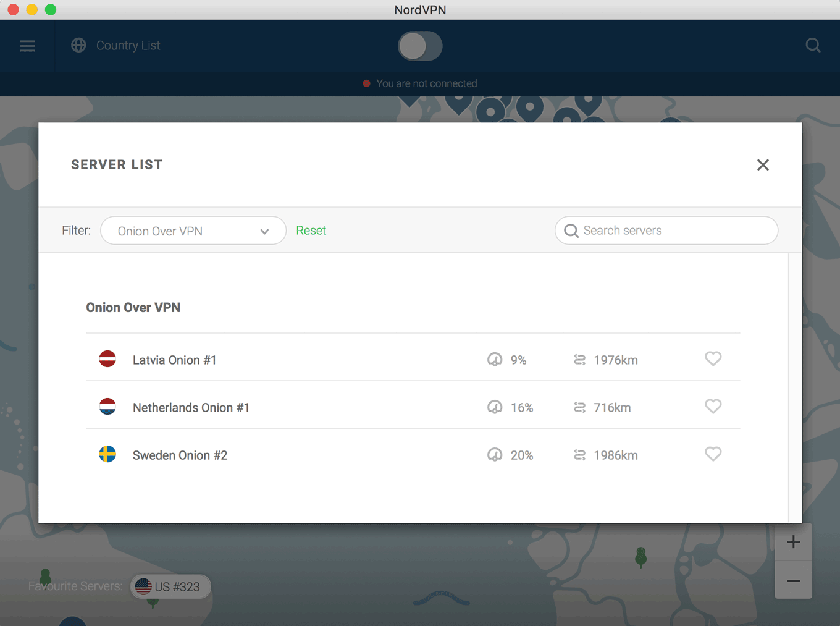This screenshot has width=840, height=626.
Task: Favourite the Latvia Onion #1 server
Action: coord(713,358)
